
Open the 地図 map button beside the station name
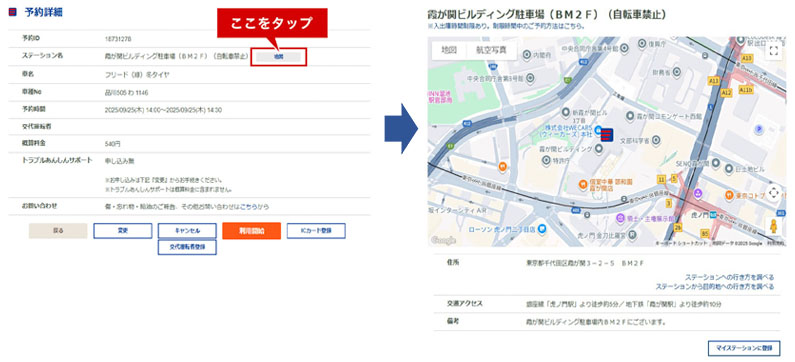278,57
